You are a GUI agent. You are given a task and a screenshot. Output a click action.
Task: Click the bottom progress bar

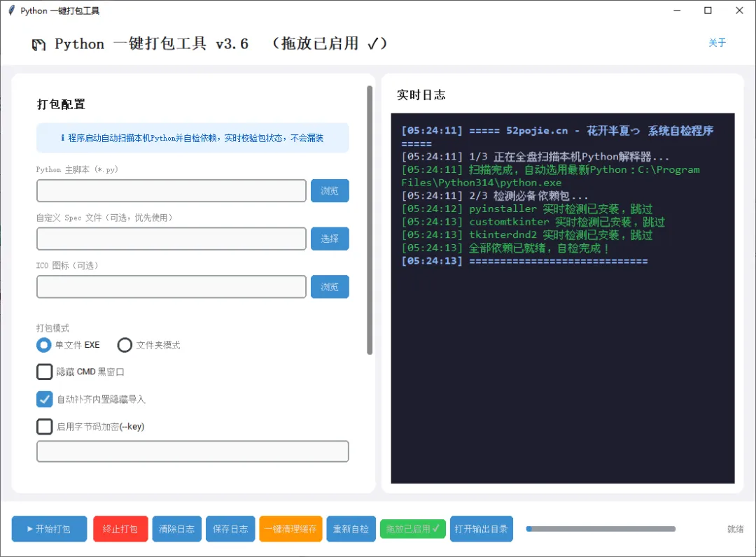pos(601,529)
